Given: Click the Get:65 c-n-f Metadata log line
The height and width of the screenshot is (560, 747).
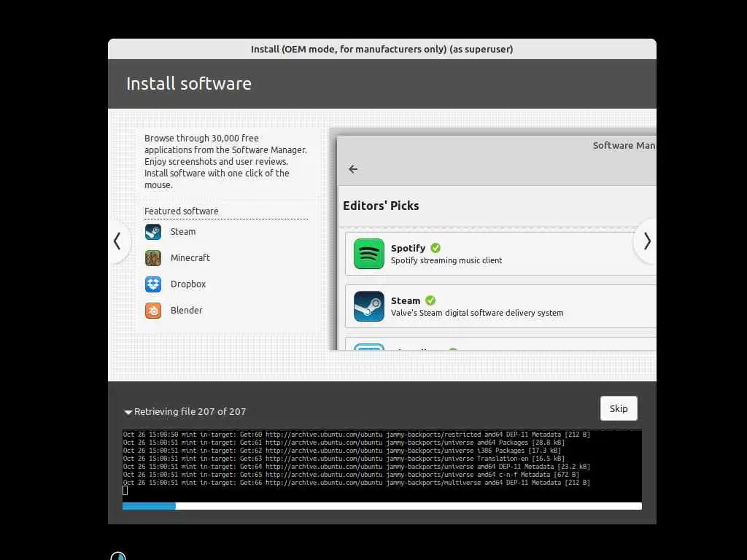Looking at the screenshot, I should 351,475.
